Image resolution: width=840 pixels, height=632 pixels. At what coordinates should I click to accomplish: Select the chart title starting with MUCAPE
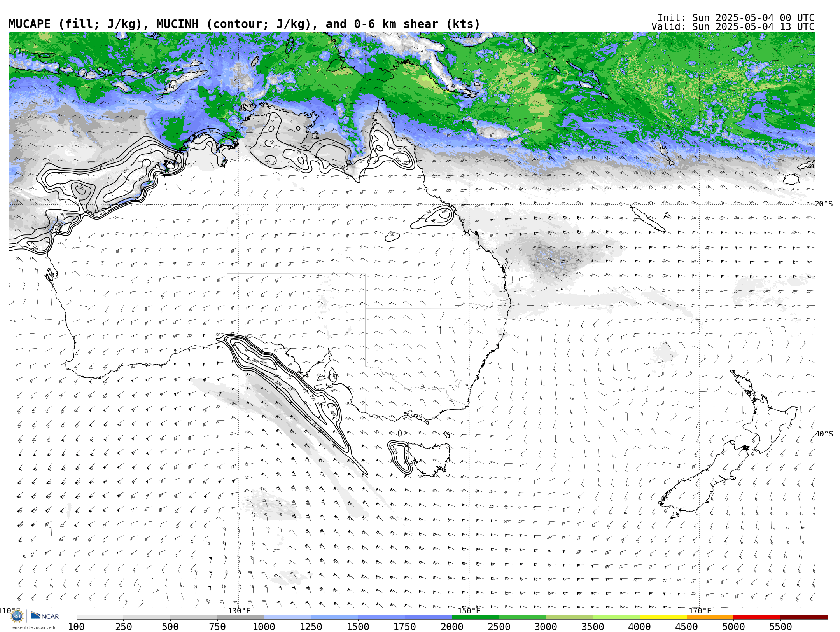click(x=244, y=24)
